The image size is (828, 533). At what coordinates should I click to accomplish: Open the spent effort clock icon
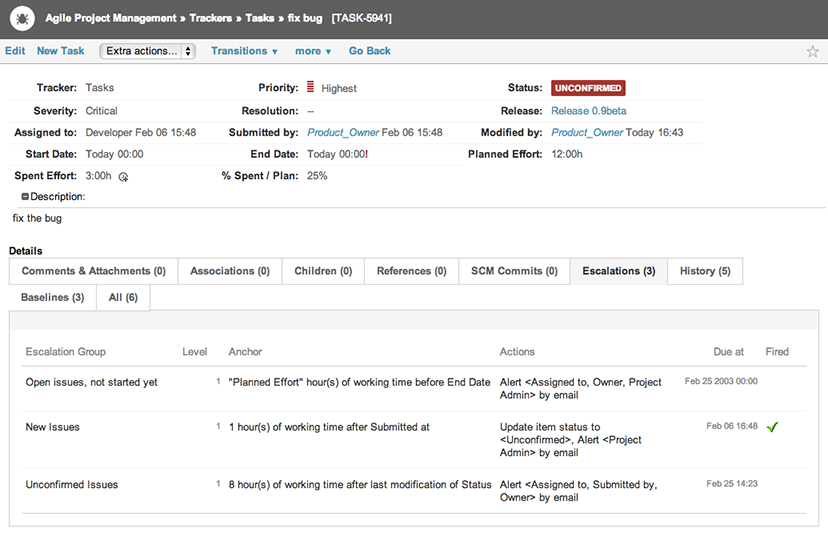click(123, 177)
